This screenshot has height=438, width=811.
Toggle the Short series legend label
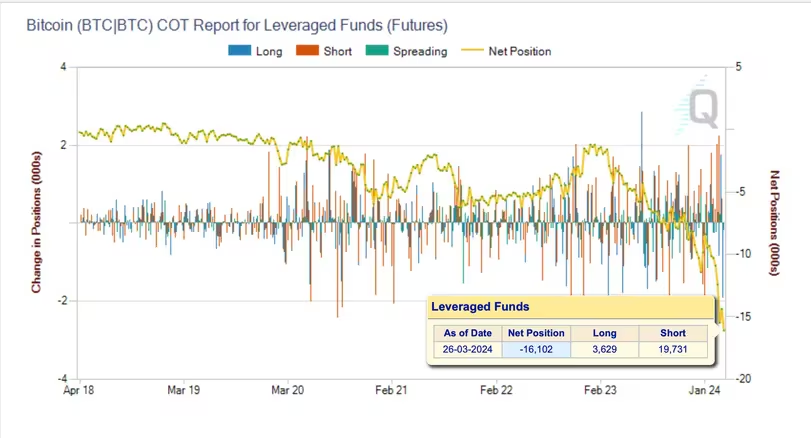click(338, 51)
